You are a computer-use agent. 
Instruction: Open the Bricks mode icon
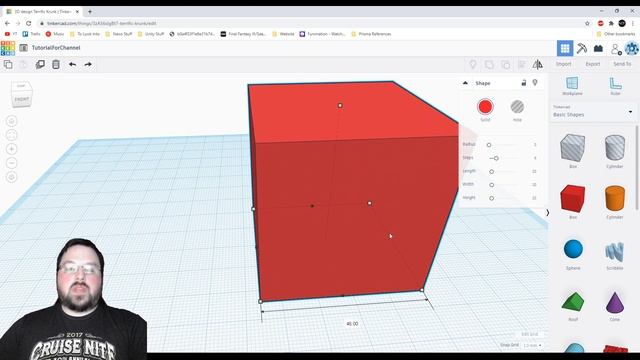tap(598, 48)
